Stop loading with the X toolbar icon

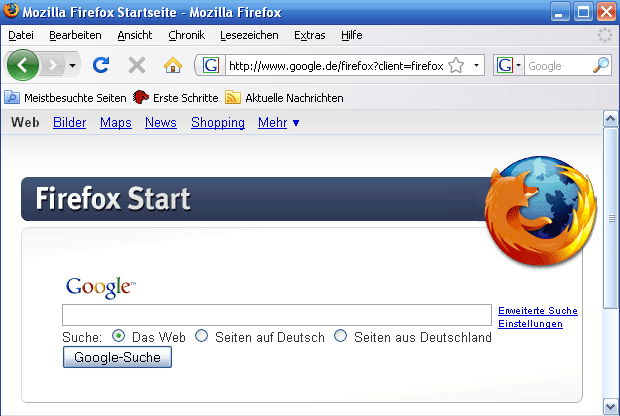tap(137, 65)
